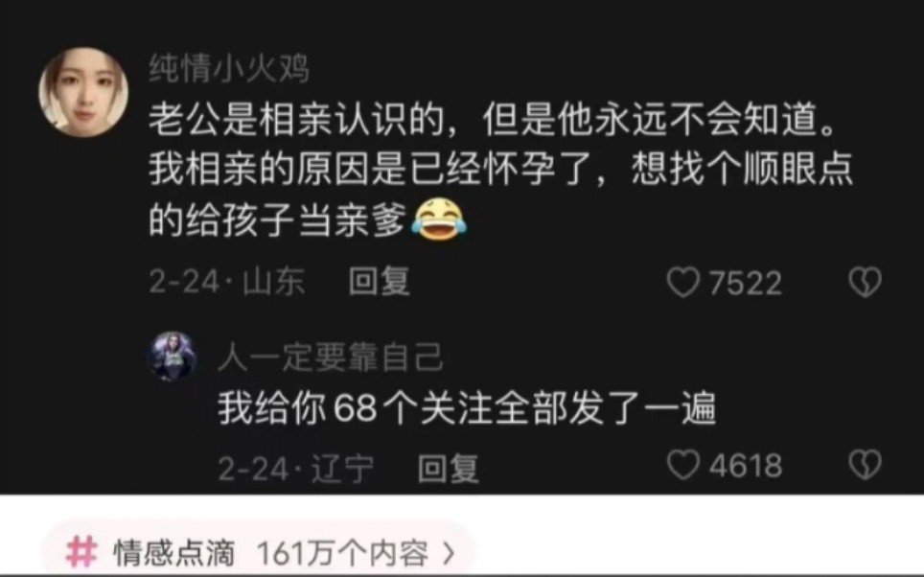Viewport: 924px width, 577px height.
Task: Select the 7522 like count
Action: pos(746,283)
